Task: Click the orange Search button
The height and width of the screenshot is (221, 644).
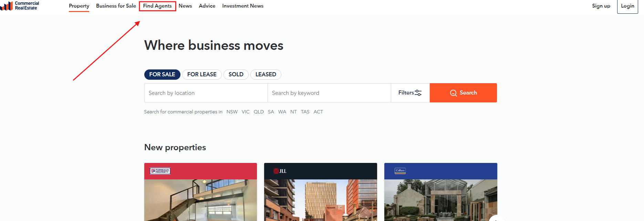Action: [x=463, y=93]
